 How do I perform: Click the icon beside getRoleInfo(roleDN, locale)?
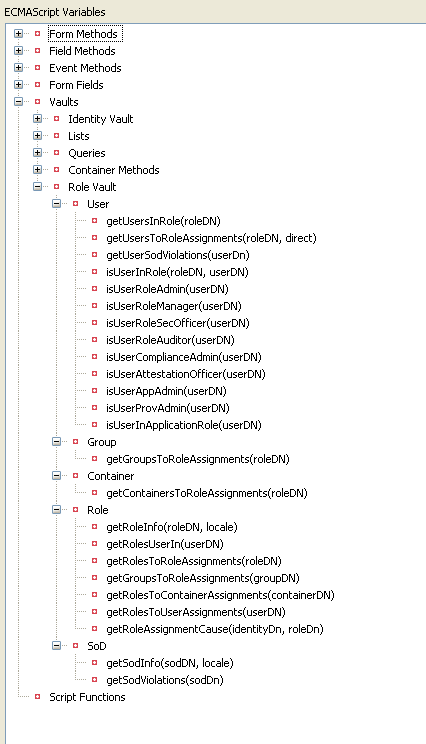click(94, 527)
